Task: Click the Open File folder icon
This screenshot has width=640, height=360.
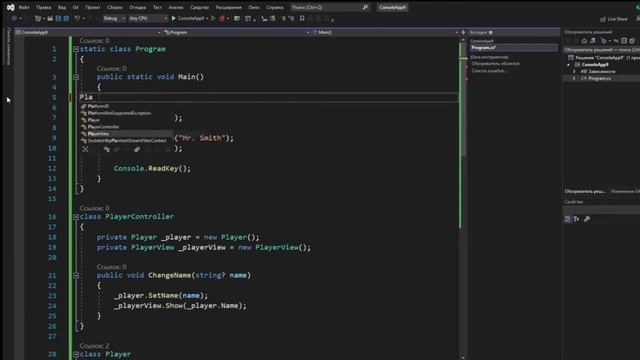Action: point(50,18)
